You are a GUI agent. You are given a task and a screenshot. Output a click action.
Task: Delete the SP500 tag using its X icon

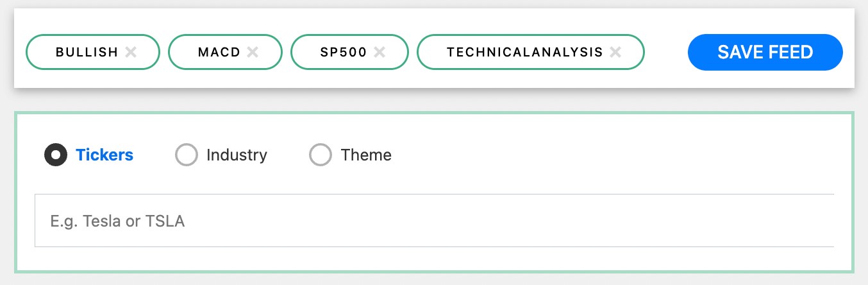point(380,52)
